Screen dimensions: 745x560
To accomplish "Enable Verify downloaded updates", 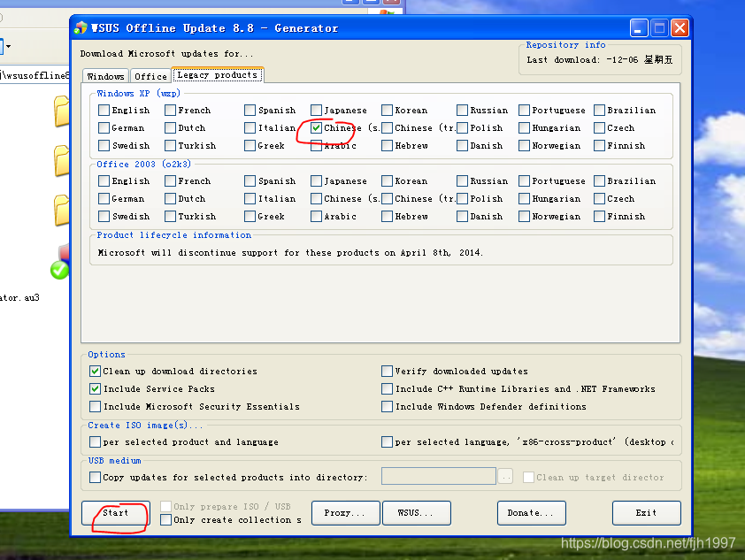I will 388,371.
